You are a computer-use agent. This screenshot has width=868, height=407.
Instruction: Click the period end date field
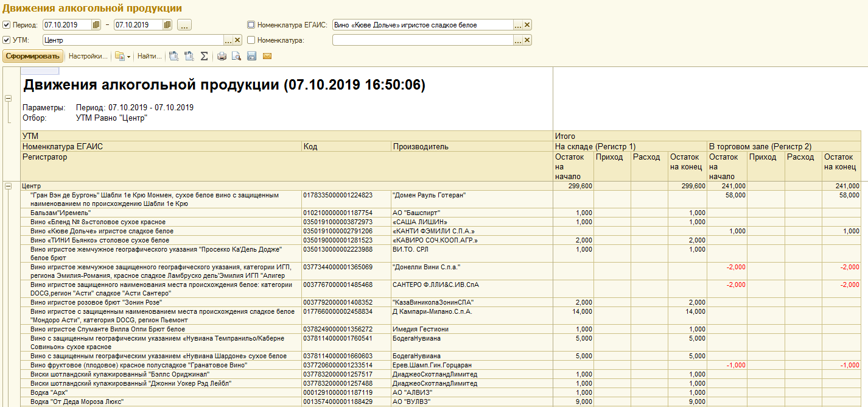coord(138,25)
